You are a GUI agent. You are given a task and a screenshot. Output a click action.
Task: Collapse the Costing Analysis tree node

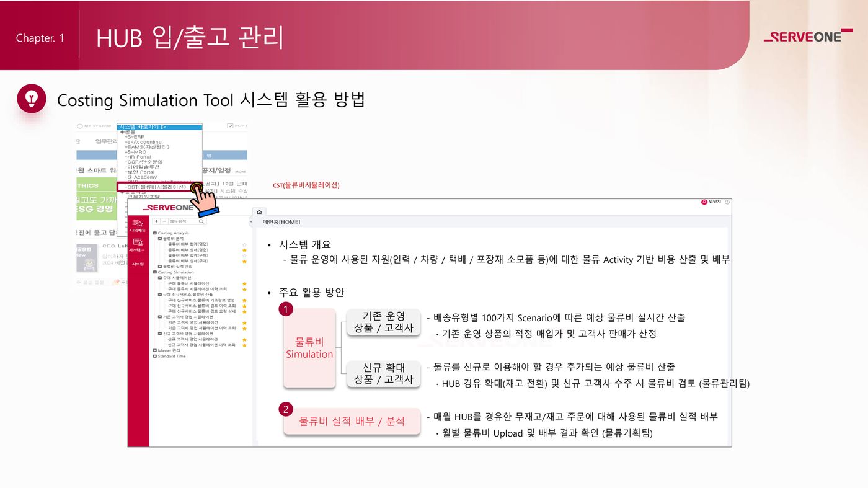(x=155, y=233)
